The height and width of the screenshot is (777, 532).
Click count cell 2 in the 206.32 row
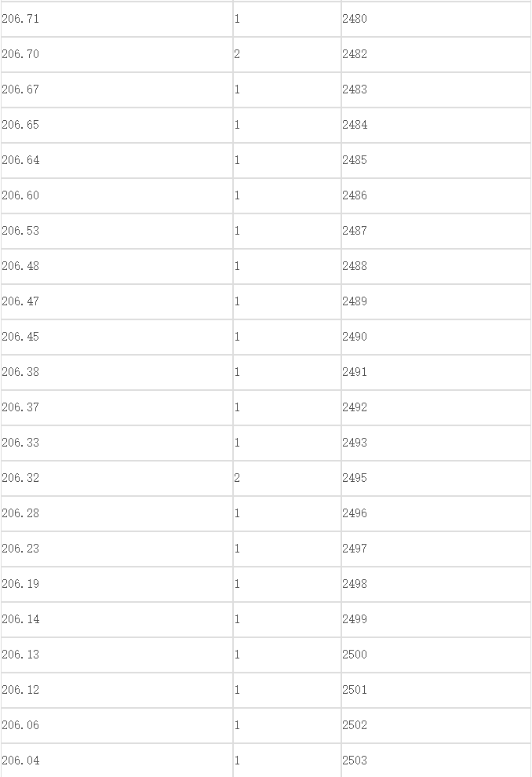pyautogui.click(x=287, y=478)
